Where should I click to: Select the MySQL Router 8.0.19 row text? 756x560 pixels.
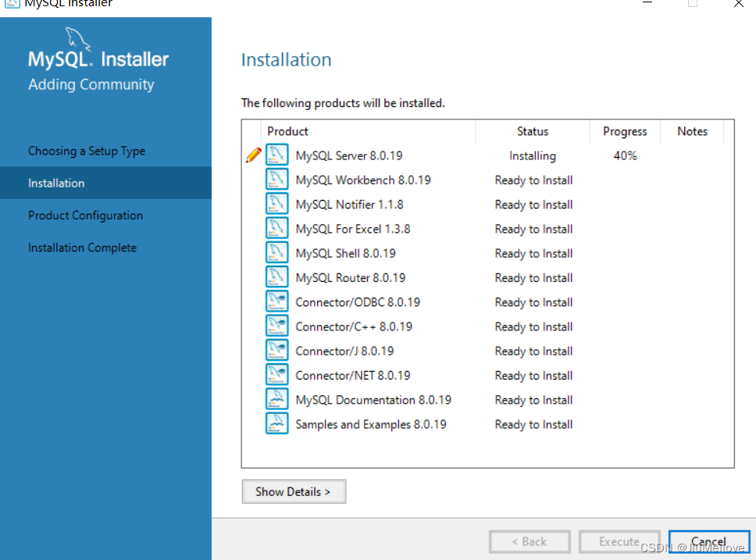[x=351, y=278]
